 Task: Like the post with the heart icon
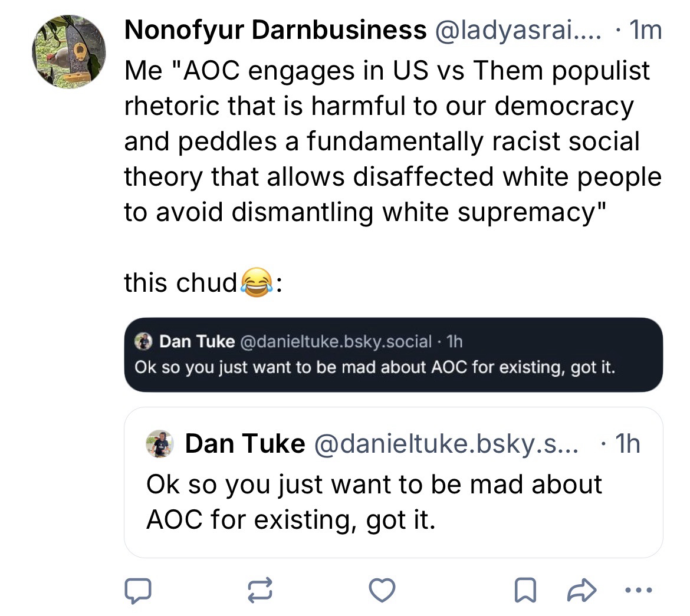382,589
